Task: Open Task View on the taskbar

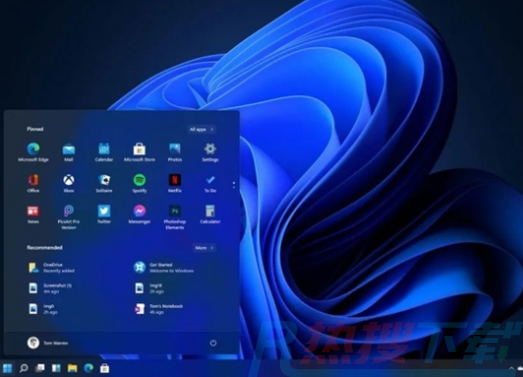Action: (40, 368)
